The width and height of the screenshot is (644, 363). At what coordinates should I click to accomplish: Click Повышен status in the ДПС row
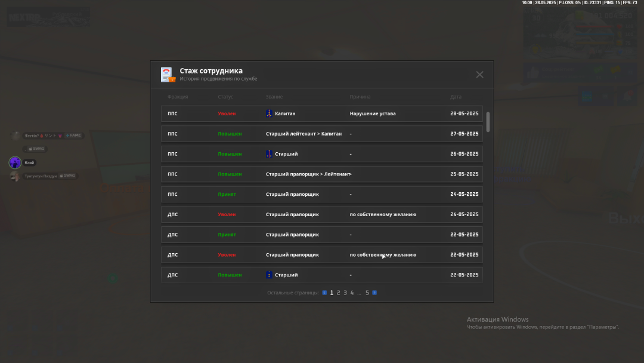pos(230,275)
